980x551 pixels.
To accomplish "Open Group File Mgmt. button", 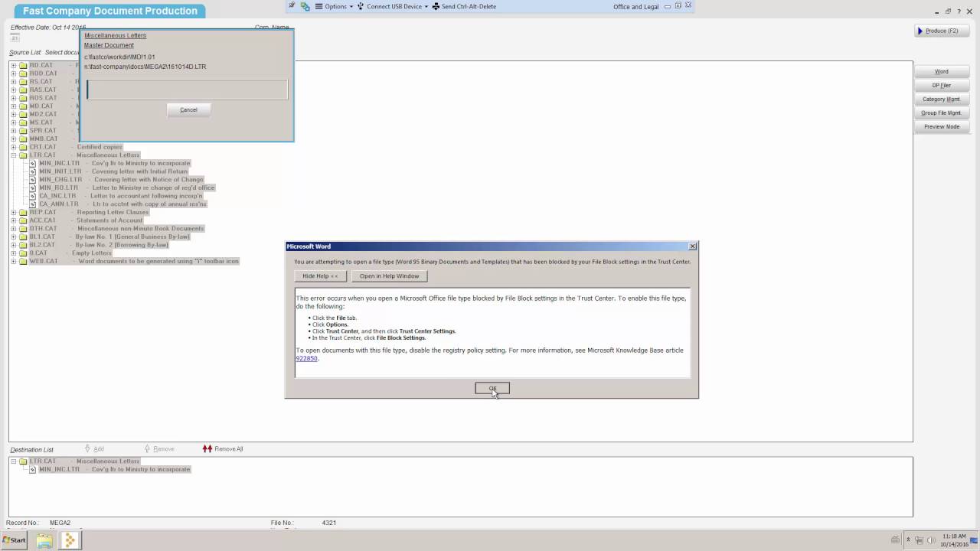I will 942,113.
